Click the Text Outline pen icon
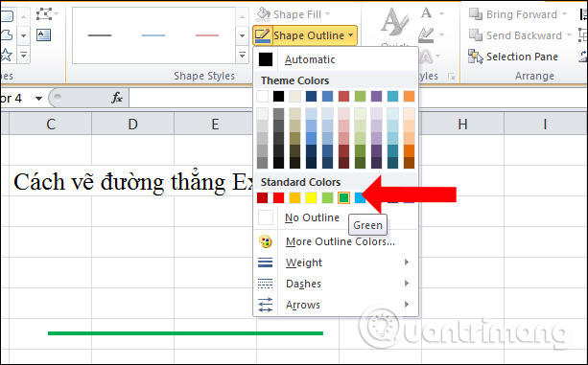Screen dimensions: 588x365 [427, 35]
